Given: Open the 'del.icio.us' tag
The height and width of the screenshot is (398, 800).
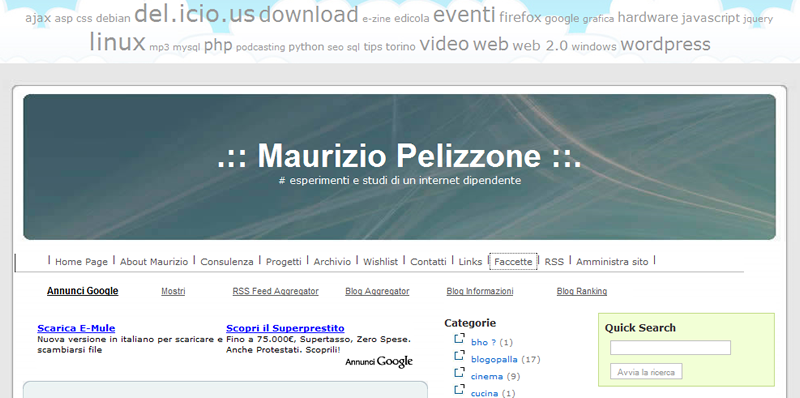Looking at the screenshot, I should click(x=194, y=14).
